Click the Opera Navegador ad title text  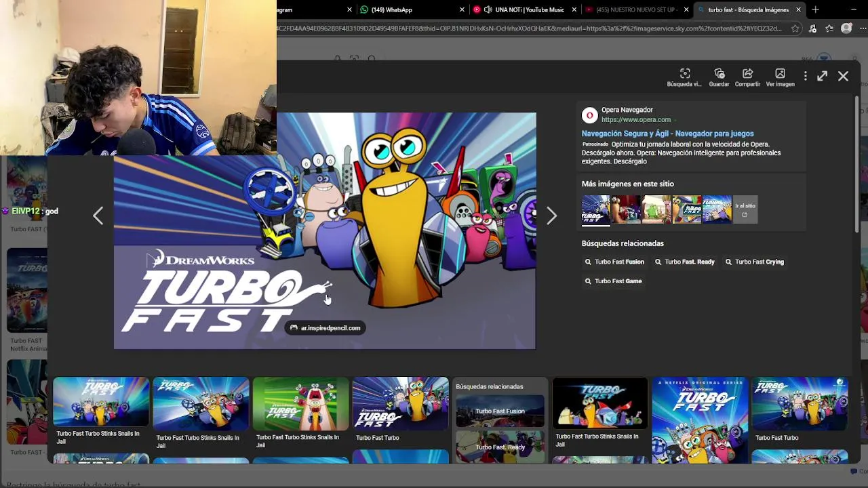(x=627, y=110)
